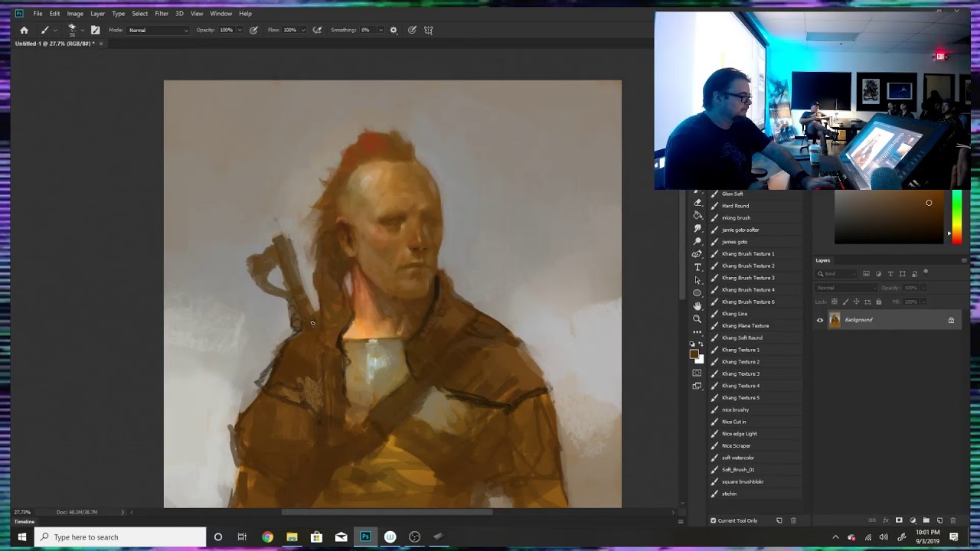This screenshot has height=551, width=980.
Task: Open the Brush Settings panel toggle icon
Action: (95, 30)
